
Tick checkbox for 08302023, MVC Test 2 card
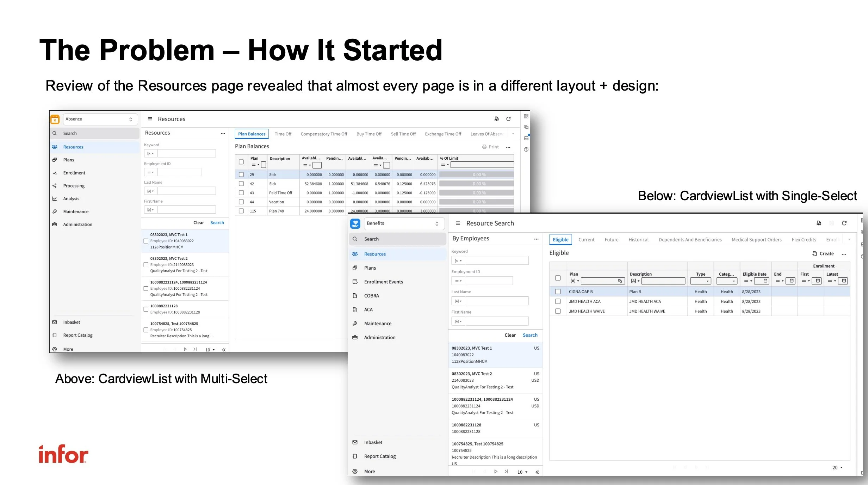click(146, 265)
